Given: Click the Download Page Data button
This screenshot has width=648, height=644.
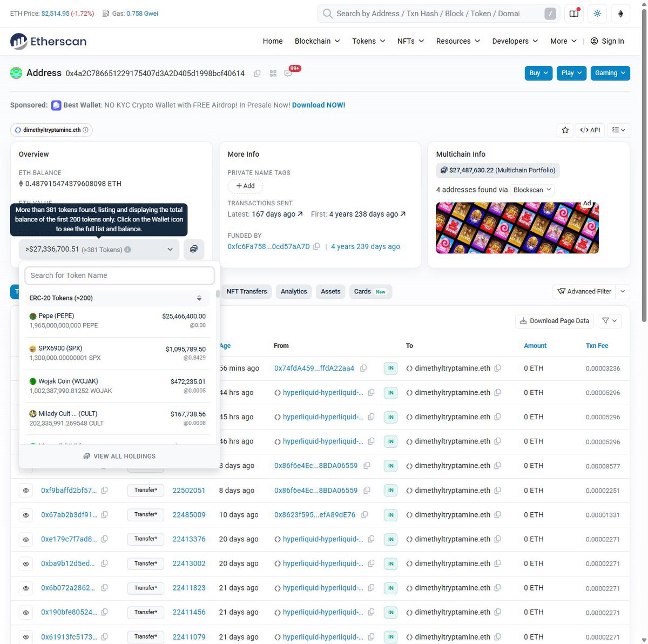Looking at the screenshot, I should 554,321.
